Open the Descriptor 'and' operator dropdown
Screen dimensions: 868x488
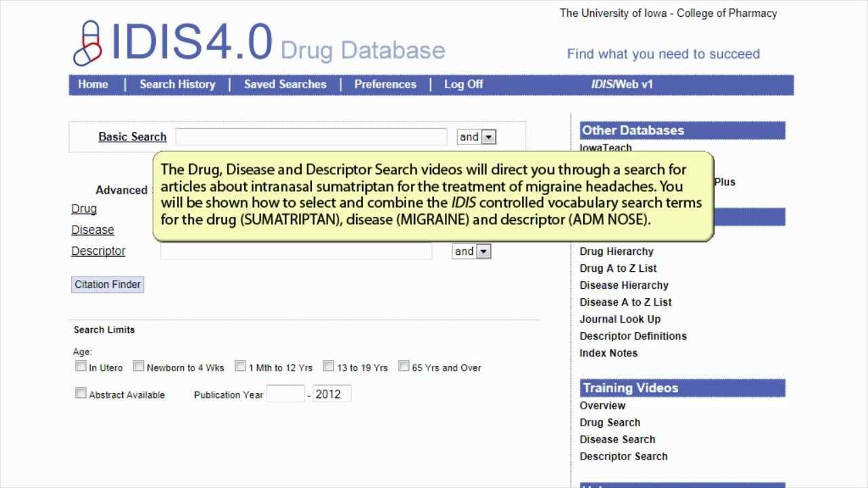[x=471, y=251]
